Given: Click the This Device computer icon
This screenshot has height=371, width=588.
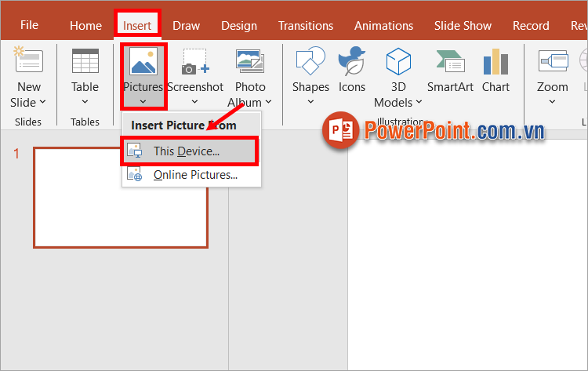Looking at the screenshot, I should pos(135,151).
